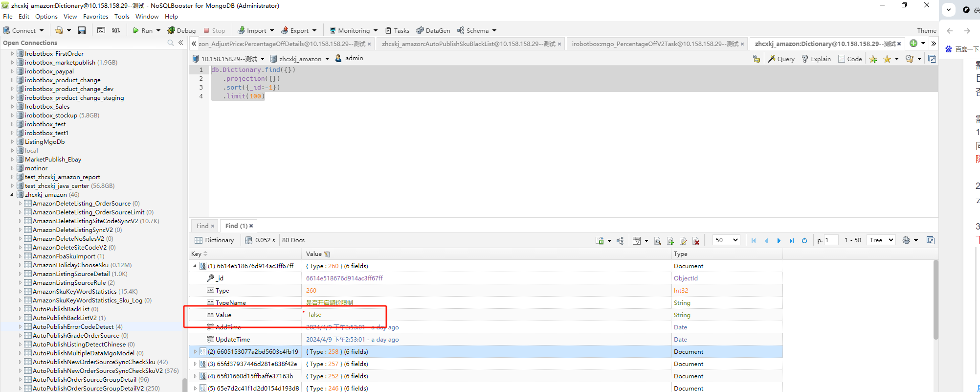Collapse the zhcxkj_amazon database node
Viewport: 980px width, 392px height.
click(x=12, y=195)
